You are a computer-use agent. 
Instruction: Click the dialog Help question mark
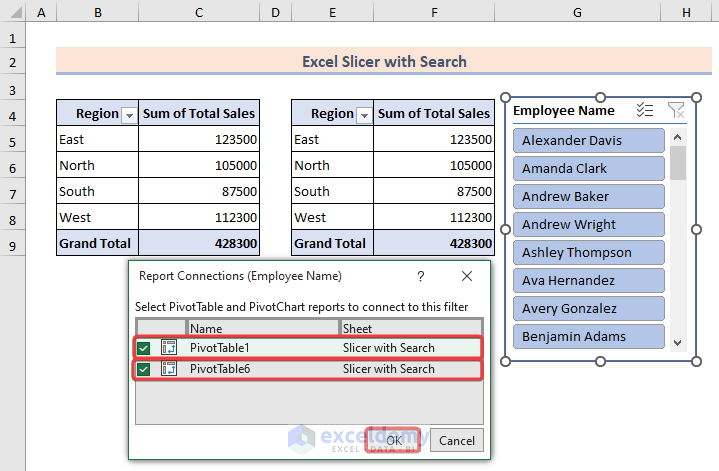(421, 276)
